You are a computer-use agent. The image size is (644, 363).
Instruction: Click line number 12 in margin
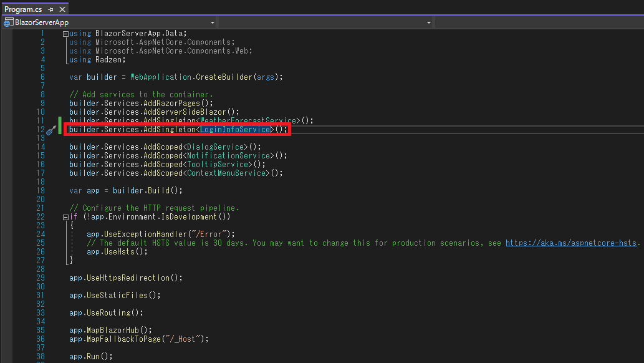click(x=41, y=130)
